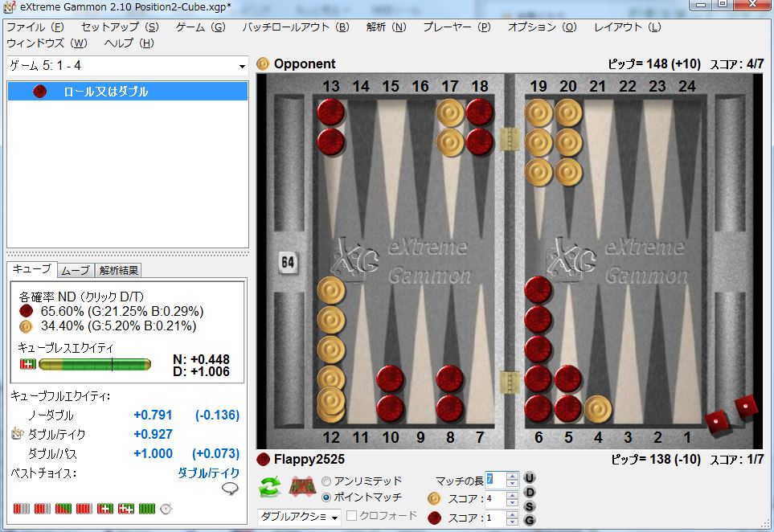Viewport: 774px width, 532px height.
Task: Click the round G button
Action: click(529, 520)
